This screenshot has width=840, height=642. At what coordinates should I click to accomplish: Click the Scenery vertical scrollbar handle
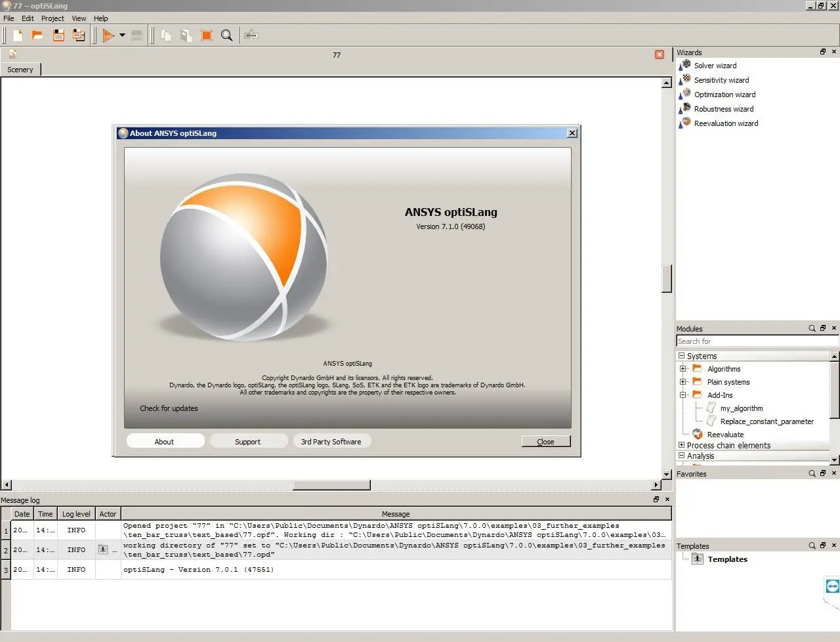[667, 278]
